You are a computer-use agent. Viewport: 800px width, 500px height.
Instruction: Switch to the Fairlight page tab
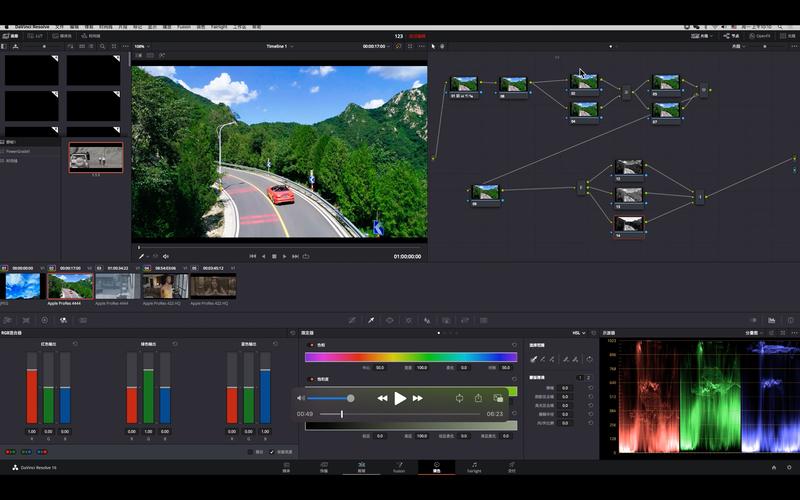pyautogui.click(x=474, y=467)
